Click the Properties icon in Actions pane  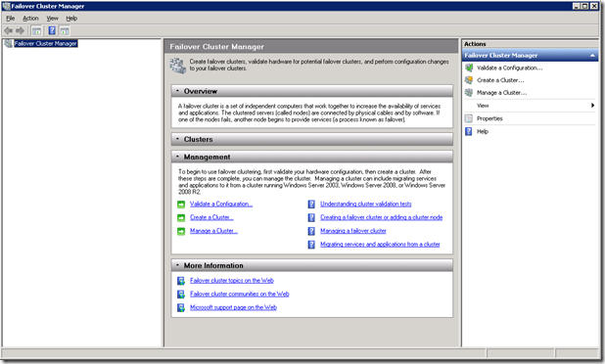click(x=469, y=118)
